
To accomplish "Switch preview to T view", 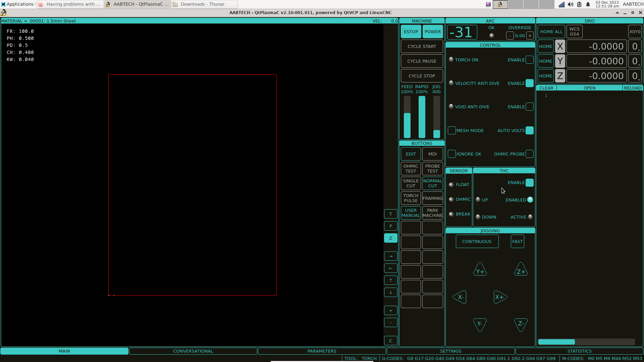I will click(x=391, y=214).
